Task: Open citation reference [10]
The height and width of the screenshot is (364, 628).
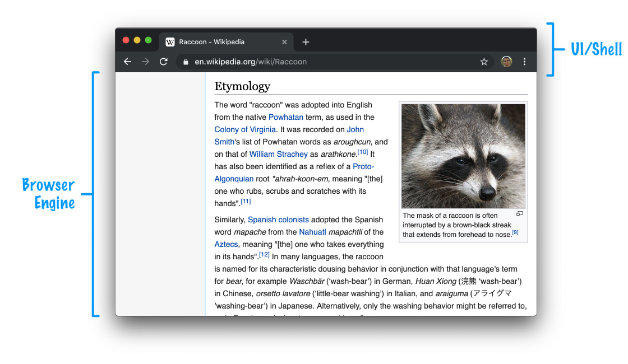Action: click(x=363, y=152)
